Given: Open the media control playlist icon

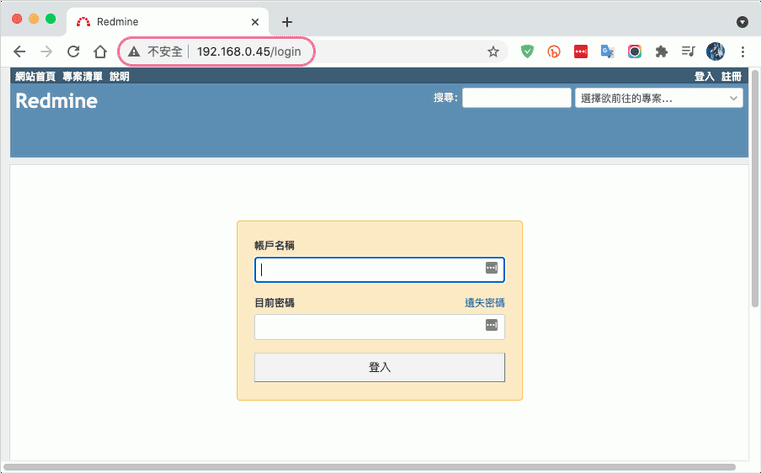Looking at the screenshot, I should (x=688, y=52).
